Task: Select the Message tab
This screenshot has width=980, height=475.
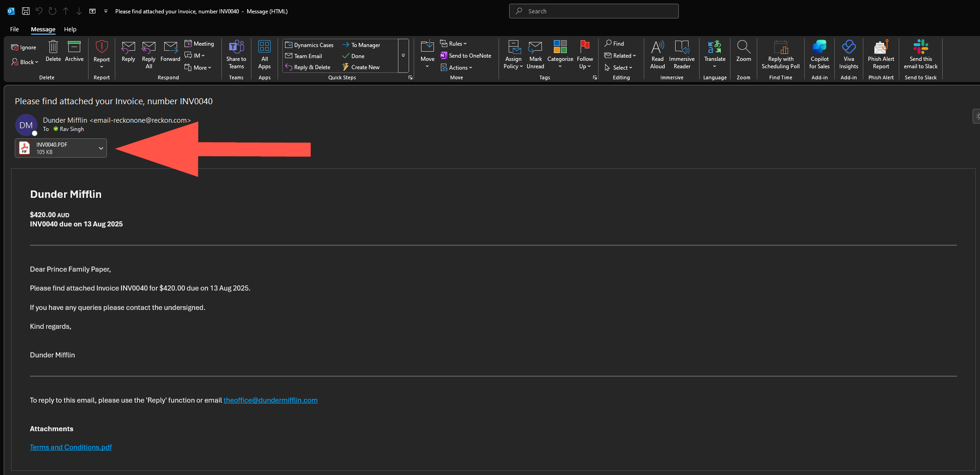Action: (43, 29)
